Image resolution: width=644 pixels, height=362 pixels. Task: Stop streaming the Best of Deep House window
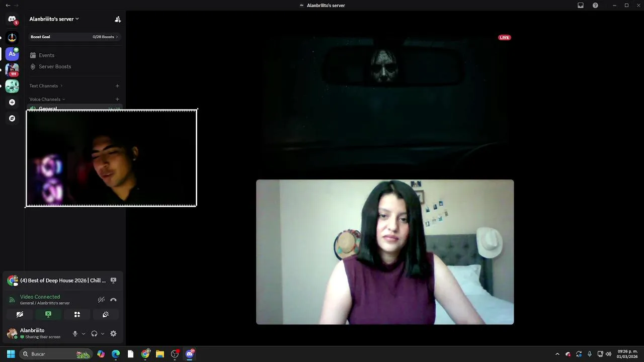[113, 281]
